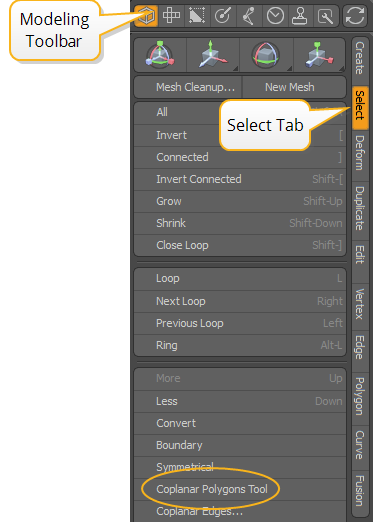This screenshot has height=522, width=373.
Task: Switch to the Create tab
Action: click(x=360, y=58)
